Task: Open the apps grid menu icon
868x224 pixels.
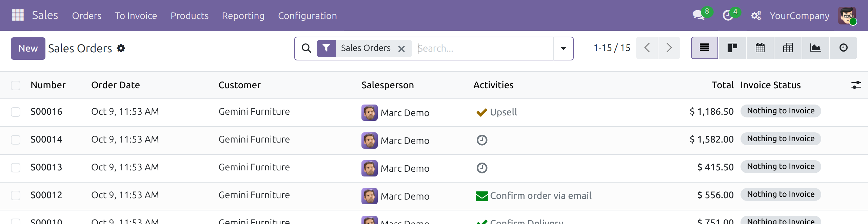Action: [x=18, y=15]
